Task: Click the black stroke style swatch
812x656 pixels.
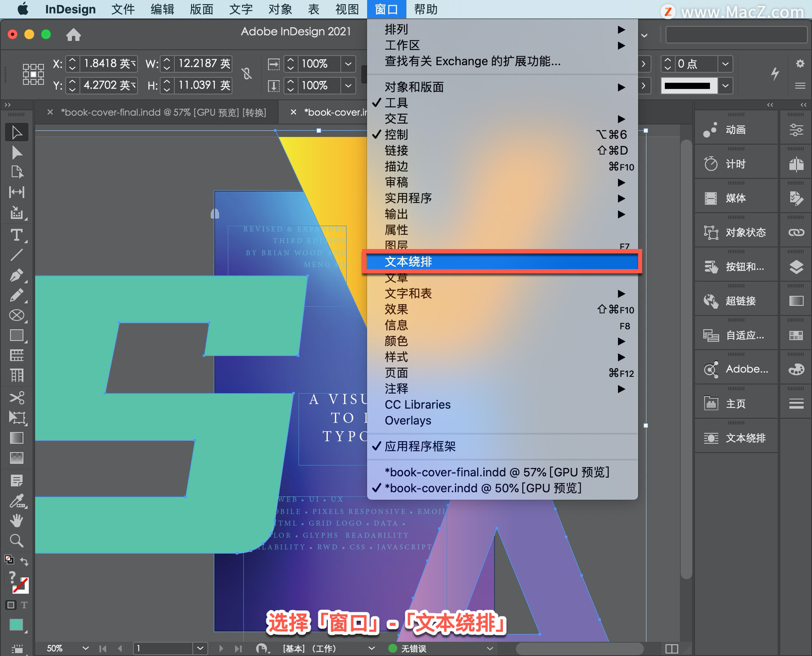Action: pyautogui.click(x=688, y=86)
